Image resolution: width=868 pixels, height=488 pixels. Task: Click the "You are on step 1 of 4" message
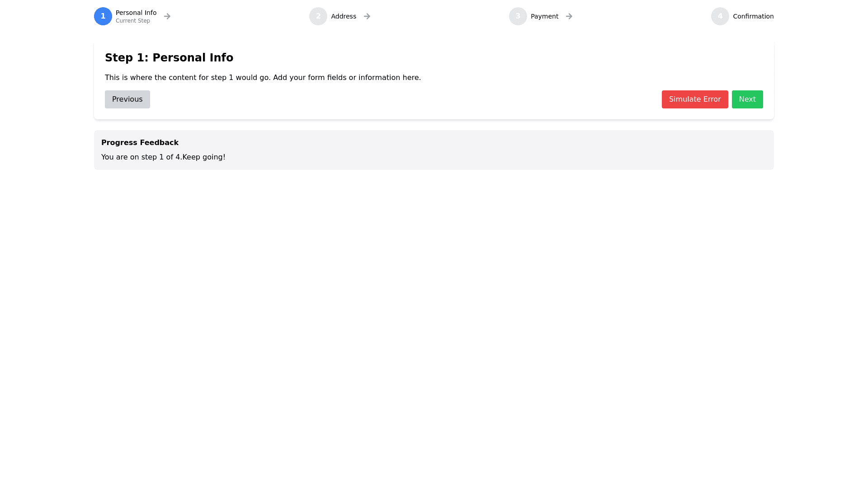click(x=141, y=157)
